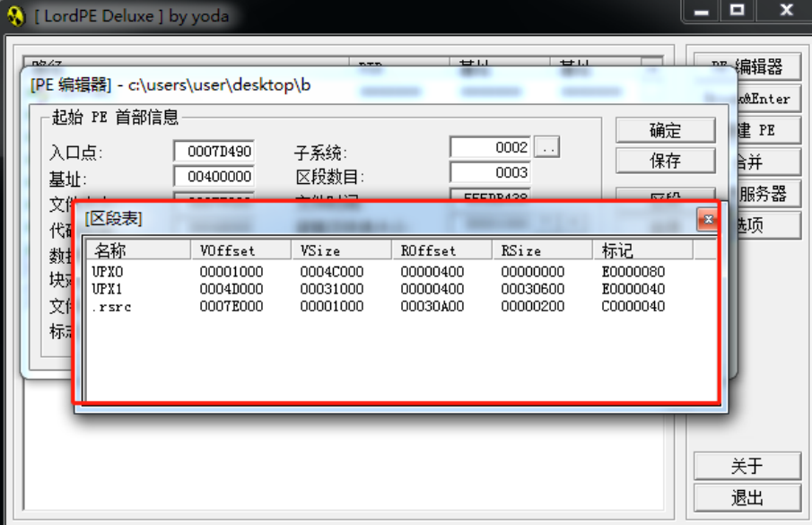Click the 子系统 field showing 0002
Image resolution: width=812 pixels, height=525 pixels.
490,147
